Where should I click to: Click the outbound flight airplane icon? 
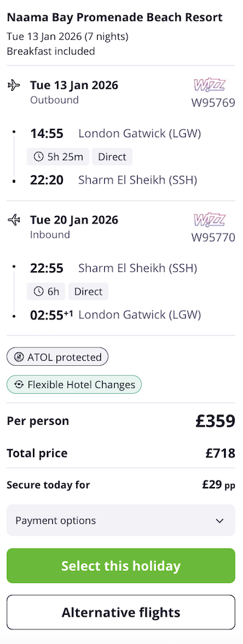(x=13, y=86)
